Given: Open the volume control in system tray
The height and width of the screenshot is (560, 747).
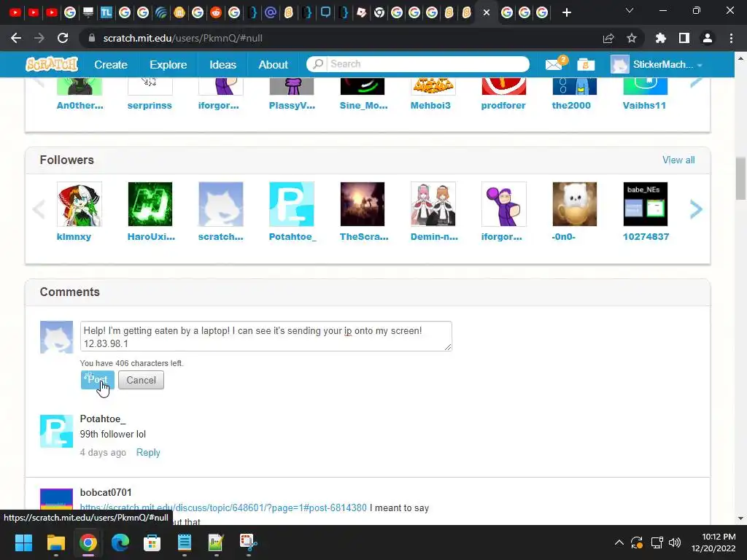Looking at the screenshot, I should pos(675,542).
